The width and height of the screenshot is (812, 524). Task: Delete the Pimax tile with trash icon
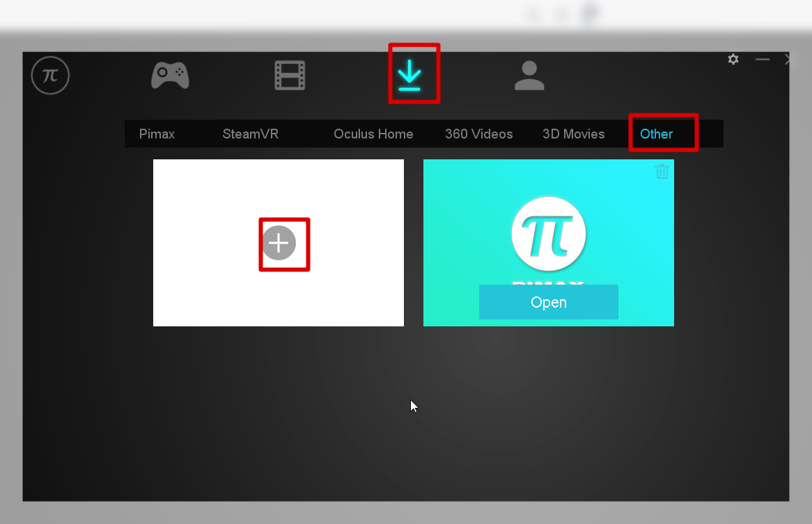point(662,172)
